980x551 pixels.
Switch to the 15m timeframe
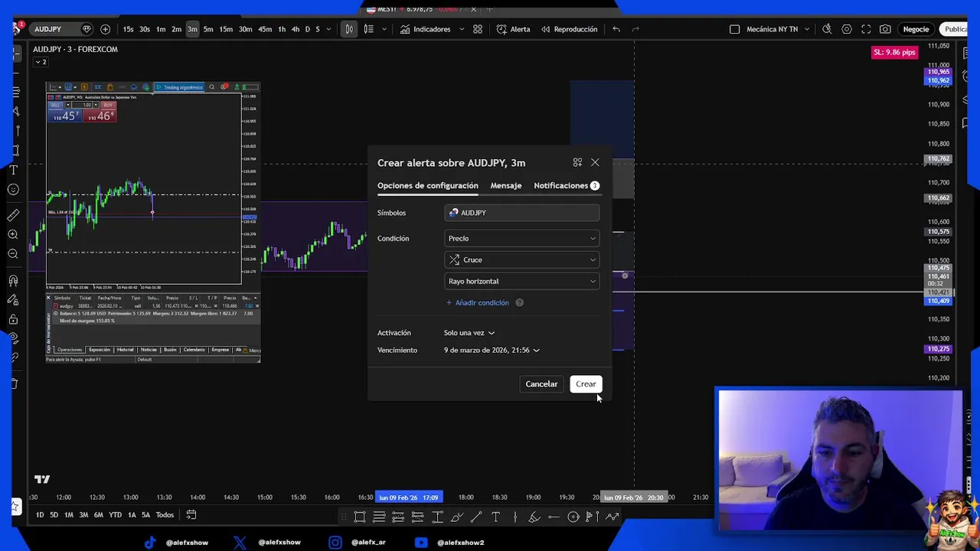pos(226,29)
